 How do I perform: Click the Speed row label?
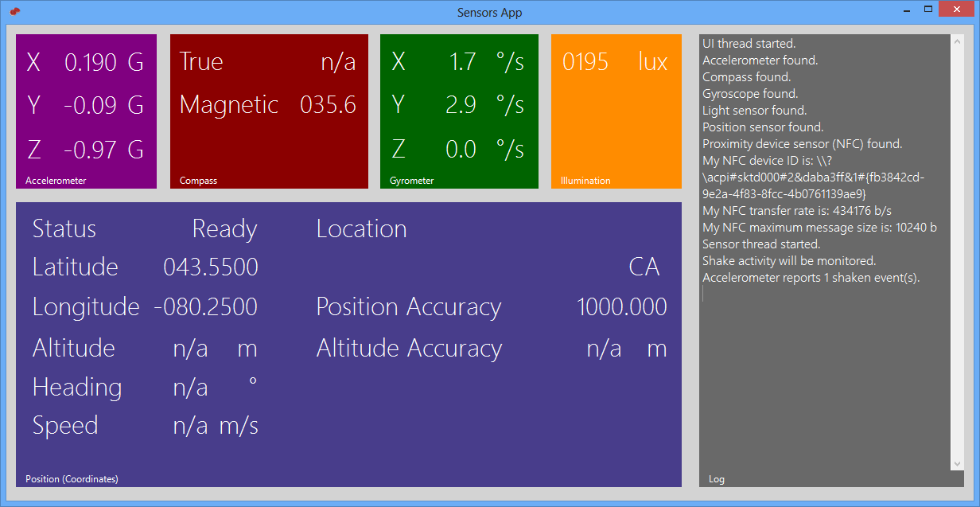[x=65, y=427]
